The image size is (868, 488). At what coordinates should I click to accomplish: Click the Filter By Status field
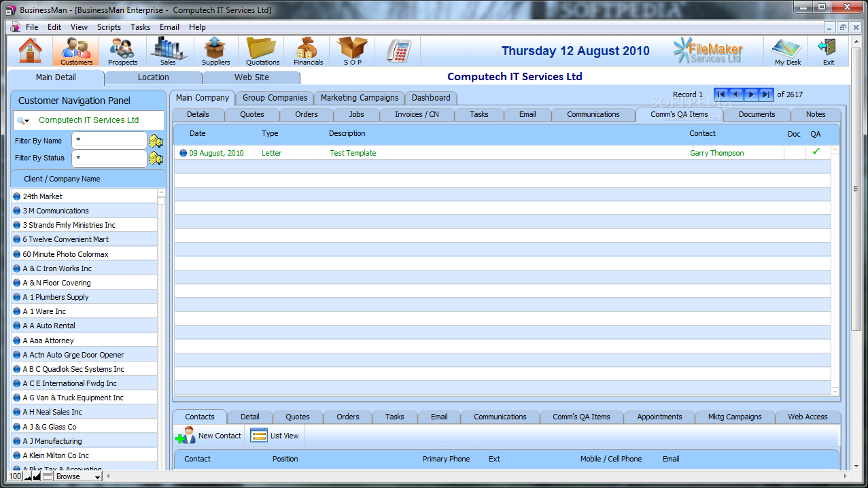(109, 158)
